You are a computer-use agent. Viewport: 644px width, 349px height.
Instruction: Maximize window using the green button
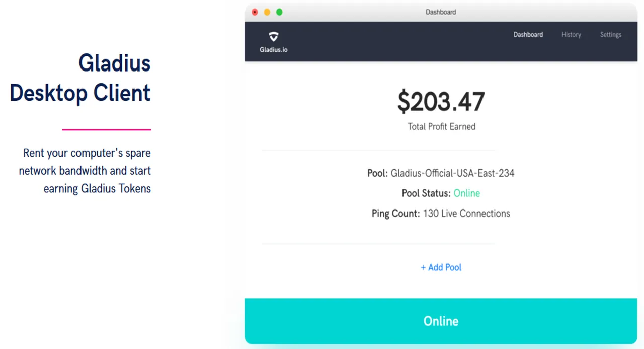279,12
